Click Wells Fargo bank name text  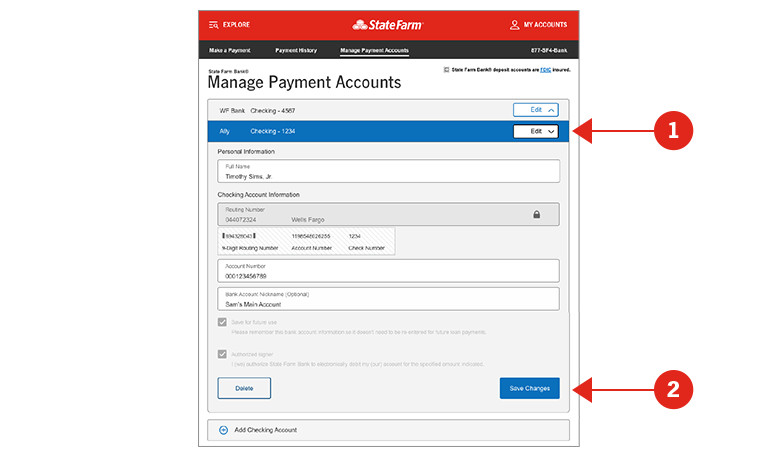pos(308,220)
